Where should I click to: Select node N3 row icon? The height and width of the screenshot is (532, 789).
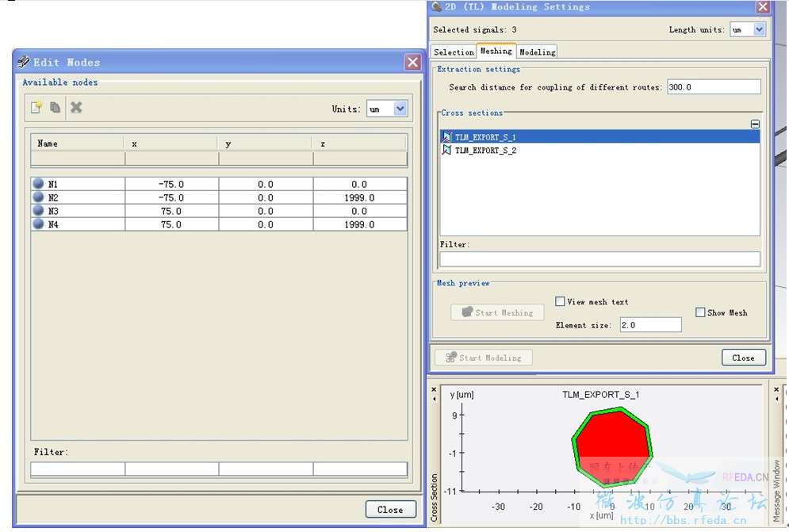pyautogui.click(x=38, y=210)
